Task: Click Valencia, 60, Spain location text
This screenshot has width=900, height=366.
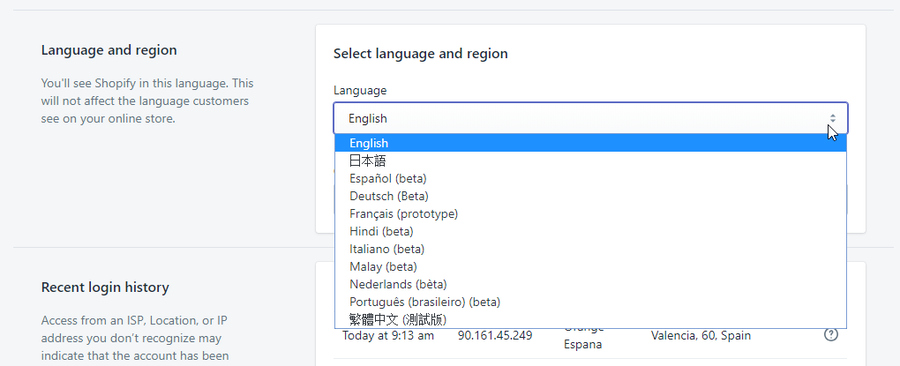Action: pyautogui.click(x=700, y=336)
